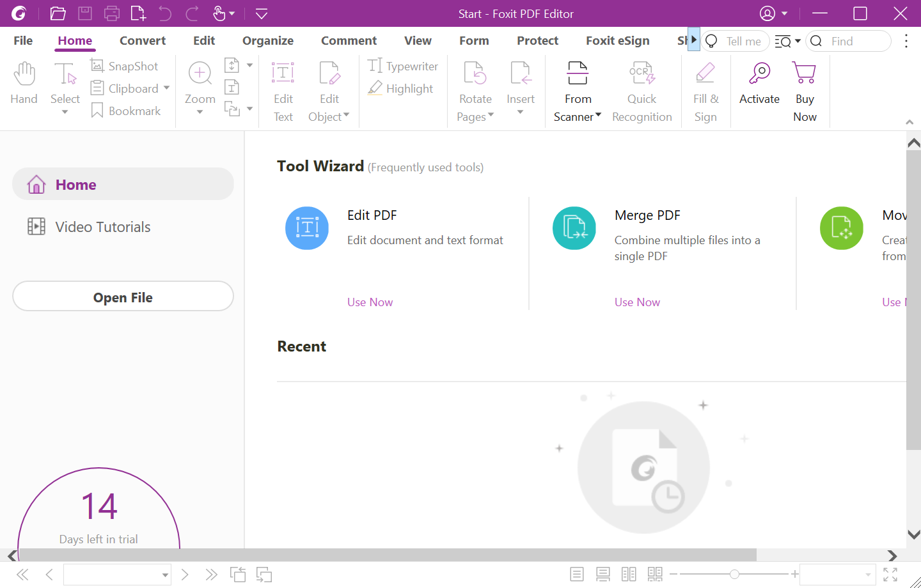This screenshot has width=921, height=588.
Task: Select the Hand tool
Action: tap(24, 82)
